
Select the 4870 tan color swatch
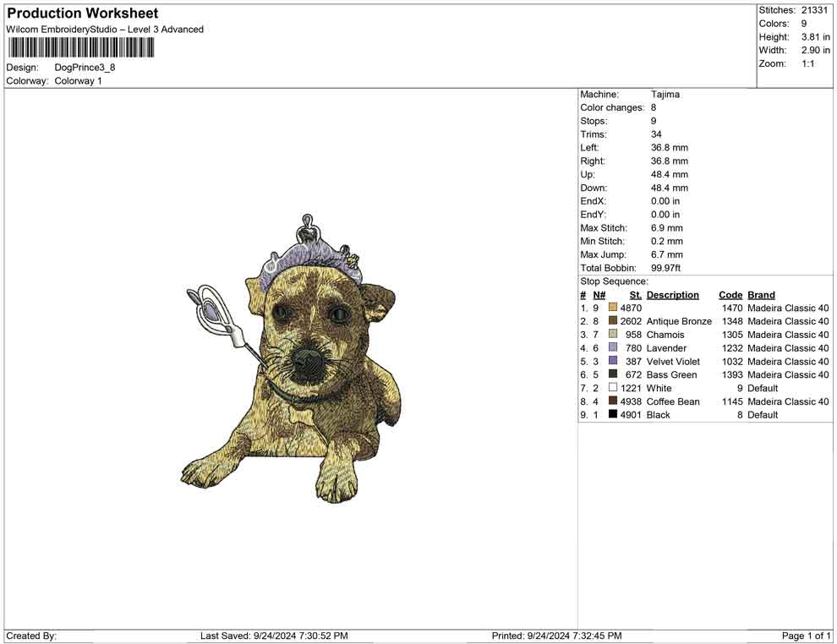coord(613,308)
